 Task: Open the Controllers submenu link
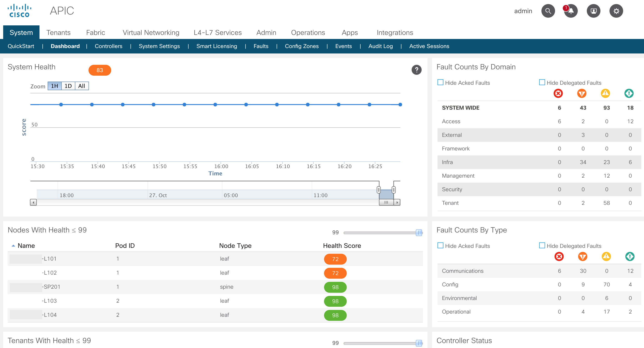click(x=108, y=46)
